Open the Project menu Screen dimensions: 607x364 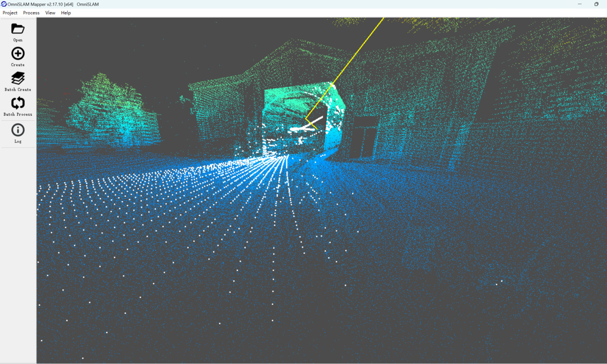point(10,13)
